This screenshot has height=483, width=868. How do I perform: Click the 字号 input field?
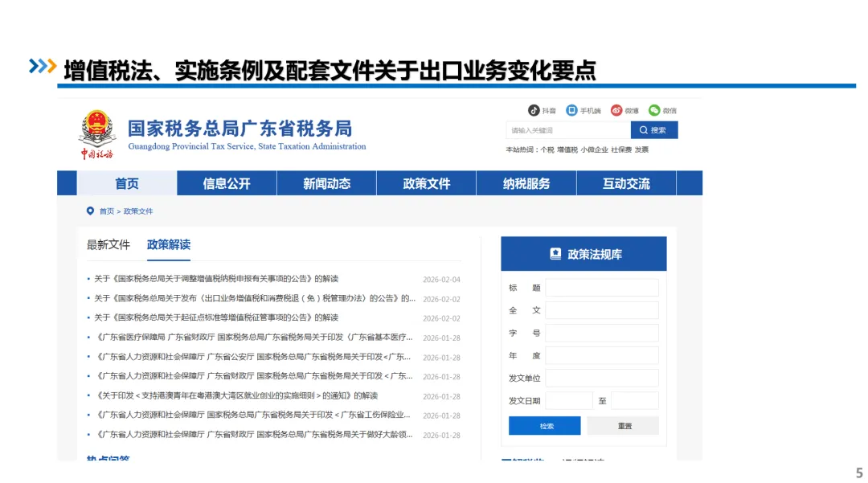602,333
